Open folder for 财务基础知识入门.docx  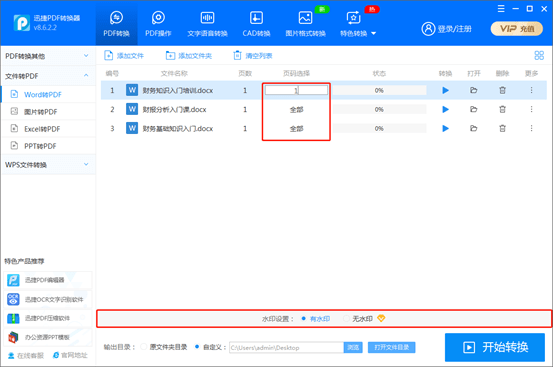(474, 128)
